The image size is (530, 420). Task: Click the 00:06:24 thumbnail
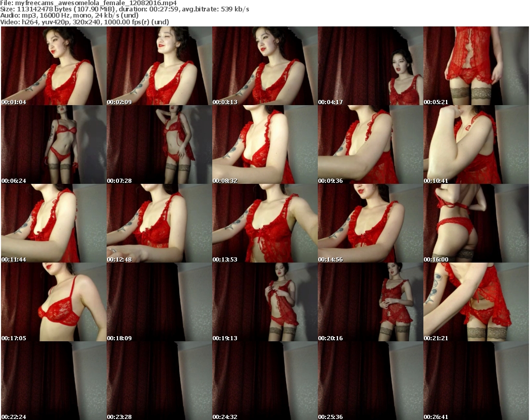pyautogui.click(x=53, y=144)
